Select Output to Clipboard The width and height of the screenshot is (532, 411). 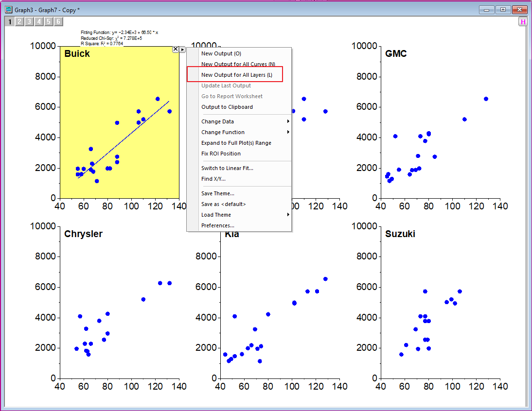pos(239,107)
